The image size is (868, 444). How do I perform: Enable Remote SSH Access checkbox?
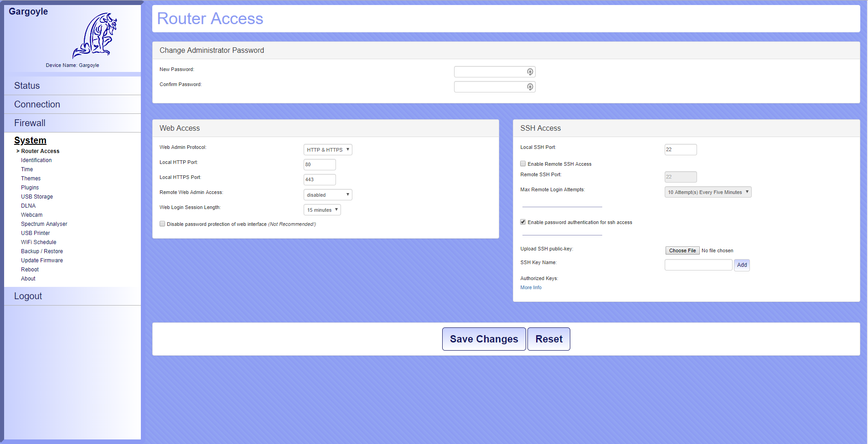click(x=523, y=164)
